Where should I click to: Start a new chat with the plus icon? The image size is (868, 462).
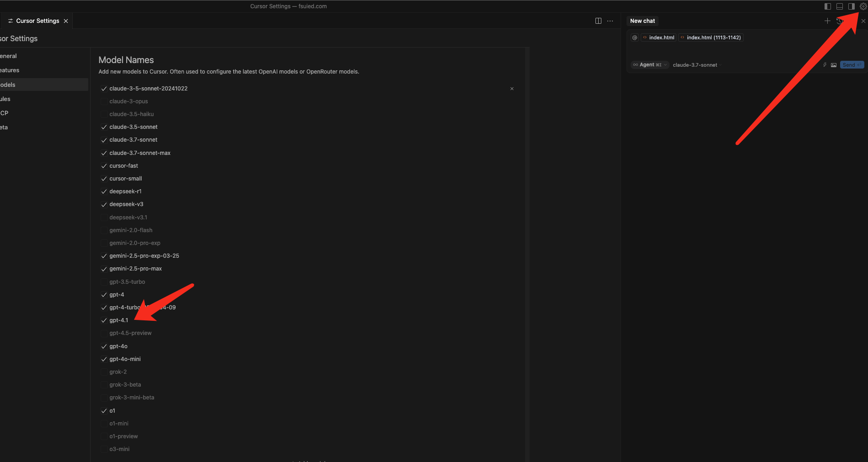[x=827, y=21]
